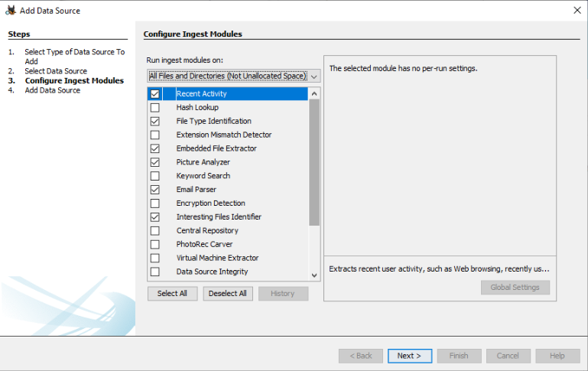Enable the Keyword Search checkbox
Image resolution: width=588 pixels, height=371 pixels.
pos(155,176)
